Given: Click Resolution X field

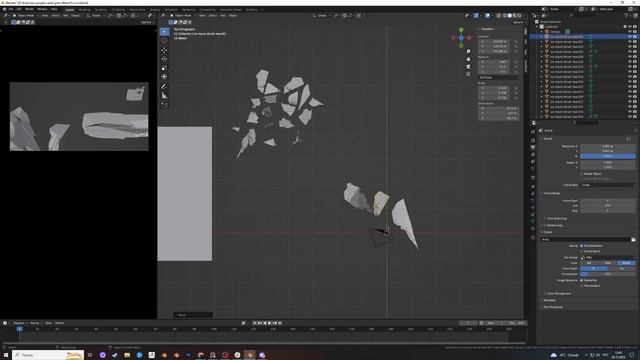Looking at the screenshot, I should (608, 146).
